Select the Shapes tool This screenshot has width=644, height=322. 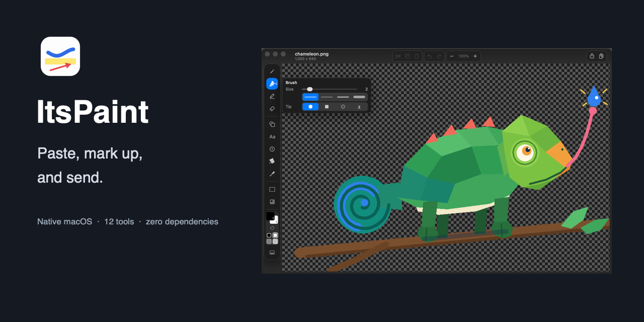(272, 124)
